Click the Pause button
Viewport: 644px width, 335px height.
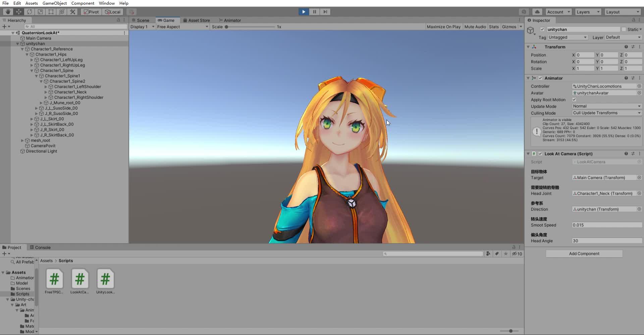(314, 12)
